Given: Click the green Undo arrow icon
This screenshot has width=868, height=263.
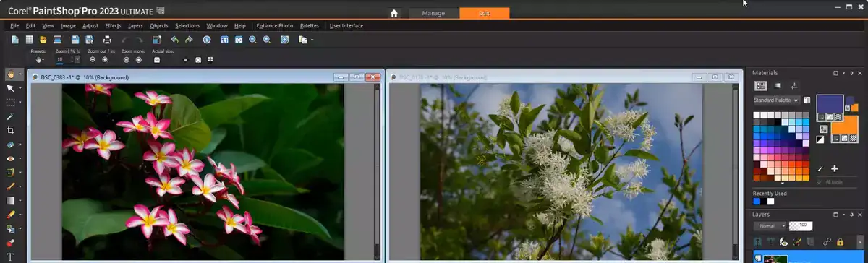Looking at the screenshot, I should 174,40.
